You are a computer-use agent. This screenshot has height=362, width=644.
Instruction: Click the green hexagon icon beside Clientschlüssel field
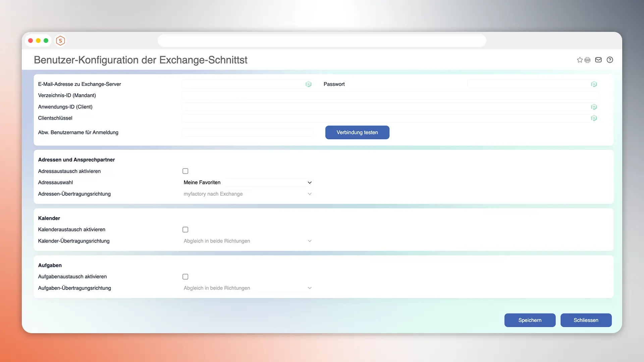tap(594, 118)
